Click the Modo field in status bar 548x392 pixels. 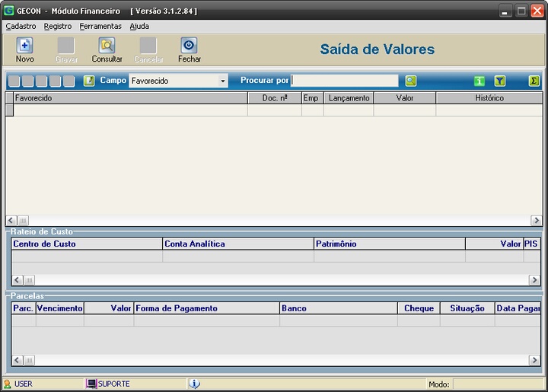click(498, 384)
